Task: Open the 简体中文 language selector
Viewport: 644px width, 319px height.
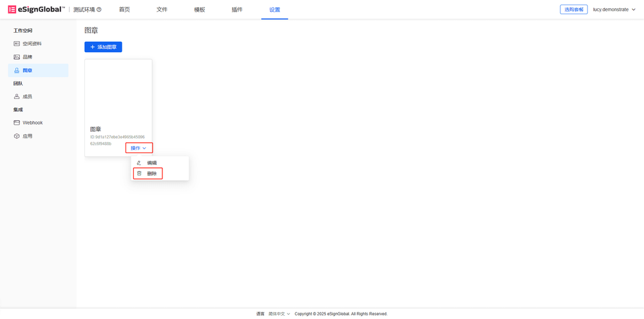Action: [x=279, y=314]
